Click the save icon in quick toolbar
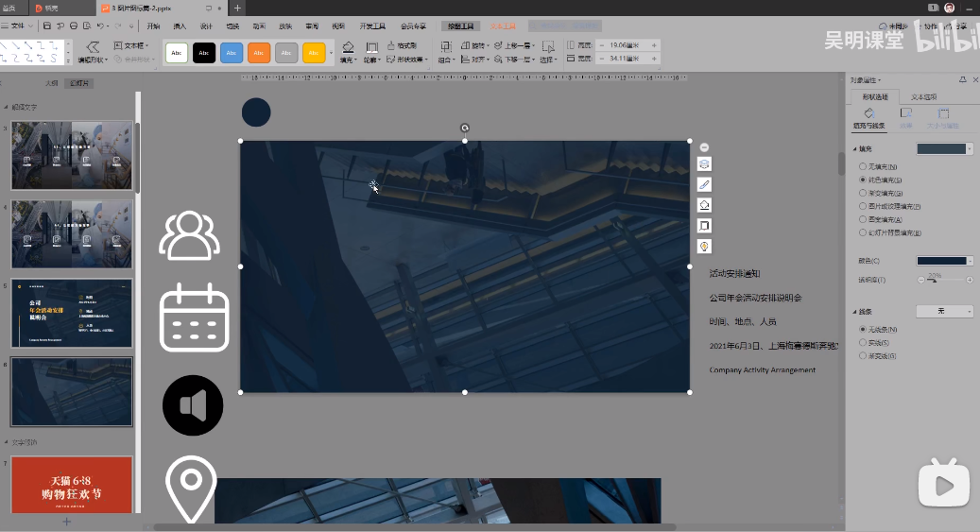Screen dimensions: 980x532 point(49,26)
